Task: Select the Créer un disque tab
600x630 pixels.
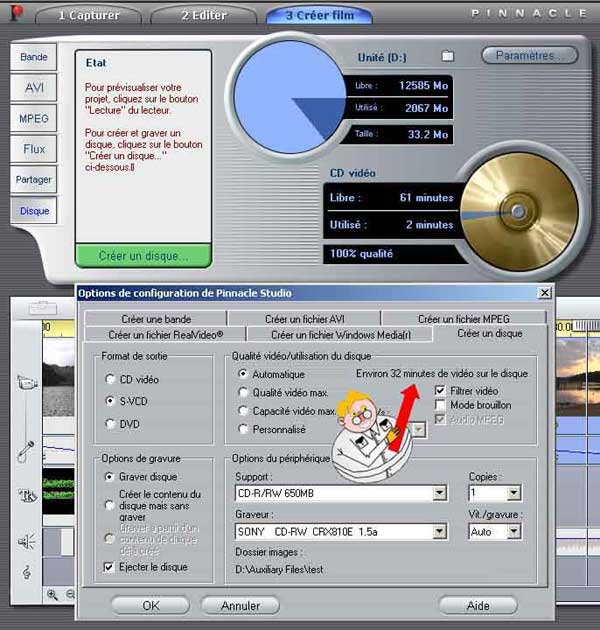Action: (490, 333)
